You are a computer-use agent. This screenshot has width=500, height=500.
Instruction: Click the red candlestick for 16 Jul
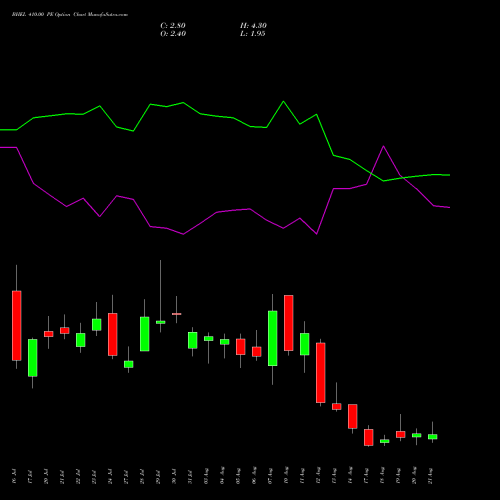pos(17,326)
